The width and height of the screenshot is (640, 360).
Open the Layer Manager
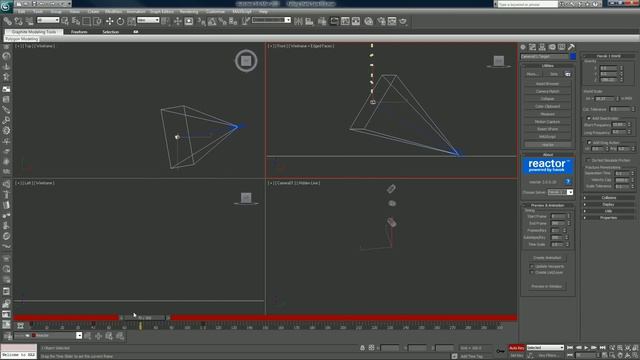pyautogui.click(x=322, y=21)
